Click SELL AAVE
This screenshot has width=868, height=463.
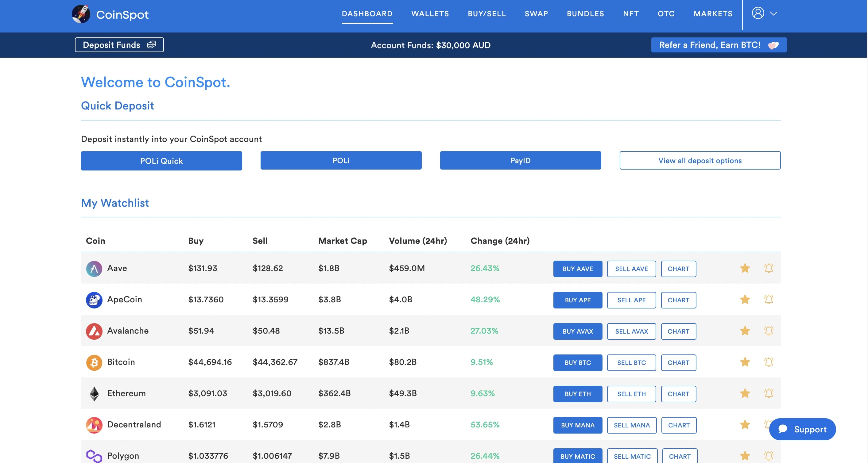pyautogui.click(x=631, y=269)
